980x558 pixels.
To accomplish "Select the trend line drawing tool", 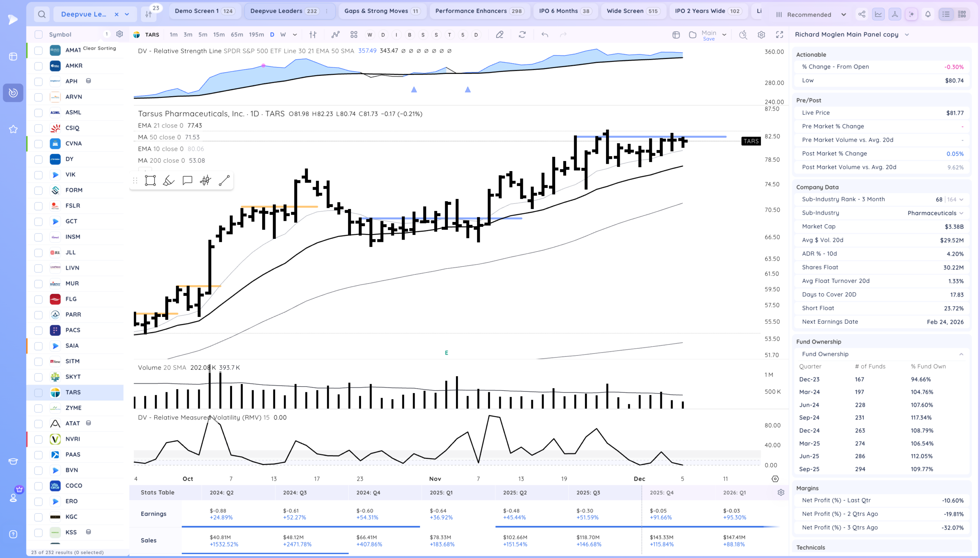I will (224, 181).
